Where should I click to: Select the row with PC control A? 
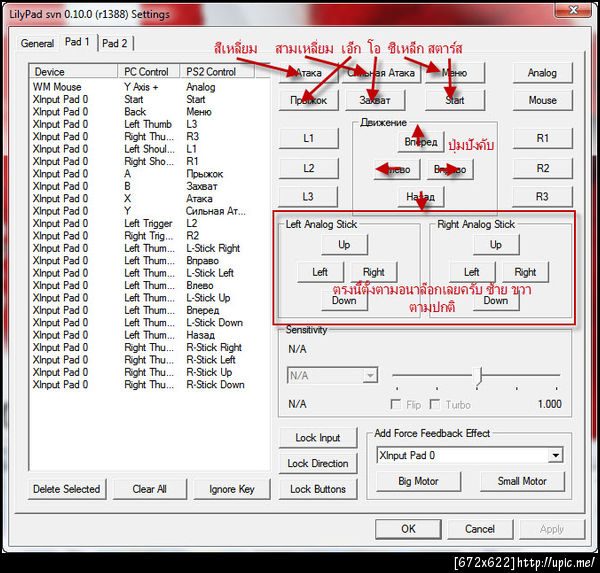pos(149,174)
